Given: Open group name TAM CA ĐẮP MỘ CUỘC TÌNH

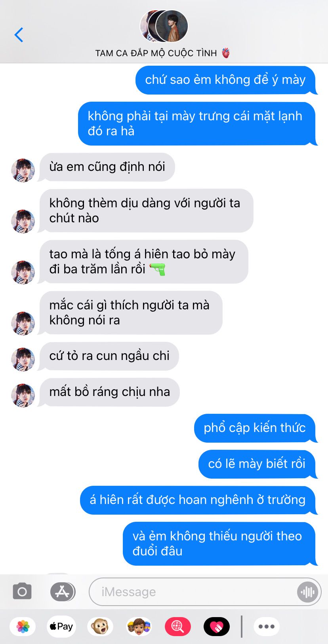Looking at the screenshot, I should click(156, 53).
